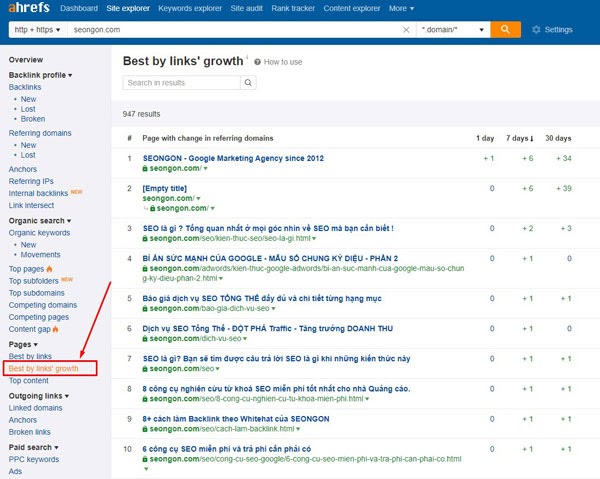Click the Overview sidebar link
Image resolution: width=600 pixels, height=479 pixels.
pos(26,60)
